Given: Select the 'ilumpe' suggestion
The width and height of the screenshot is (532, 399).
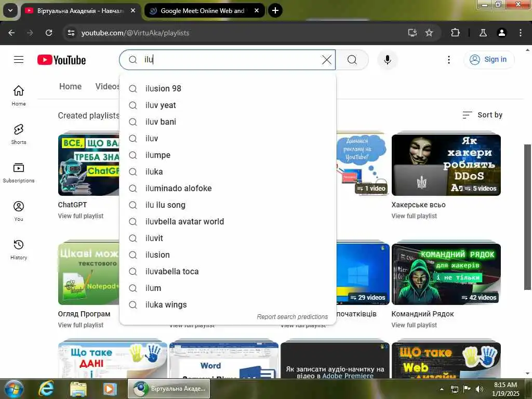Looking at the screenshot, I should pyautogui.click(x=228, y=155).
